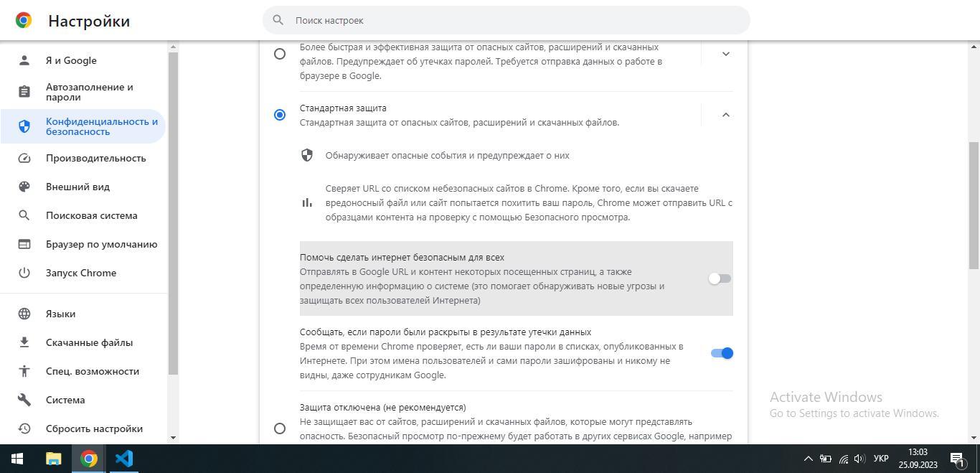Select the Защита отключена radio button

[280, 428]
